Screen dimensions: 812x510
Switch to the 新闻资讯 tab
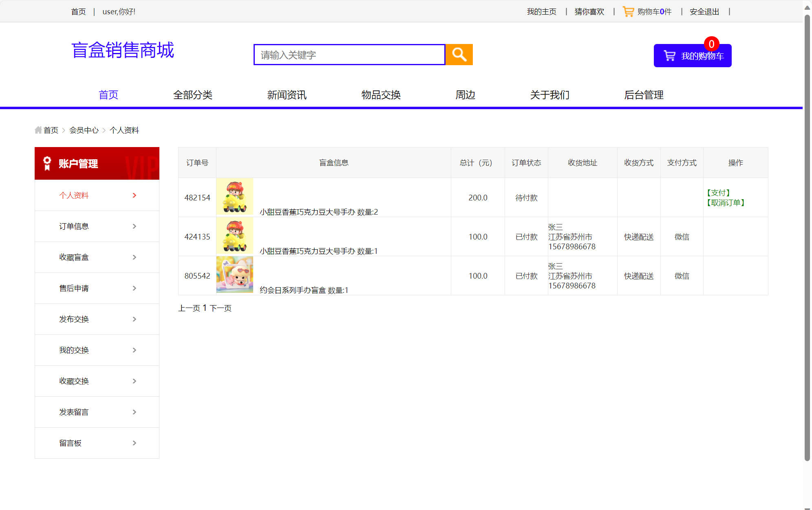287,95
